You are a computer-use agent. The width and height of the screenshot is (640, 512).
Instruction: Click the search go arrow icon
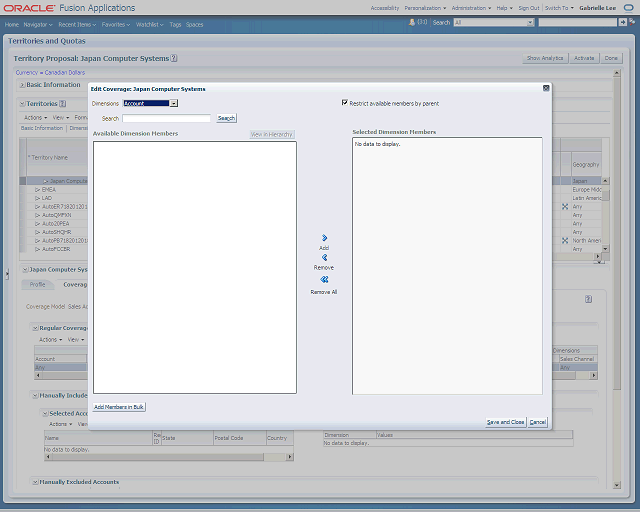622,22
